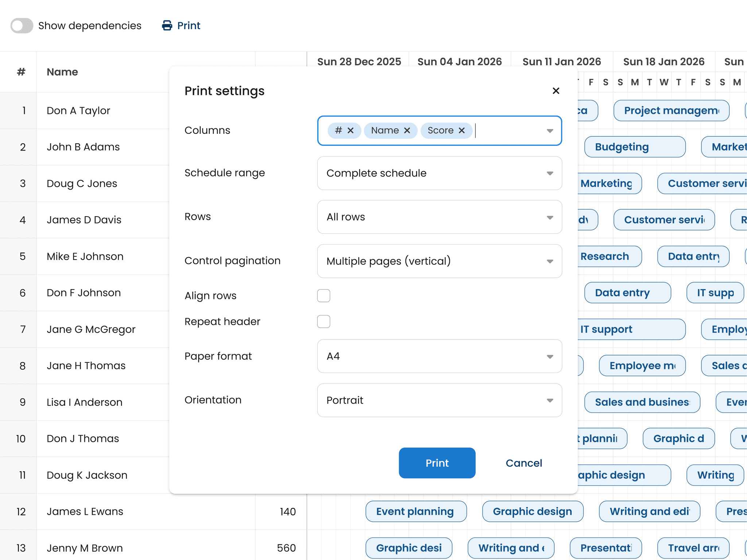
Task: Click the Research task bar
Action: tap(609, 256)
